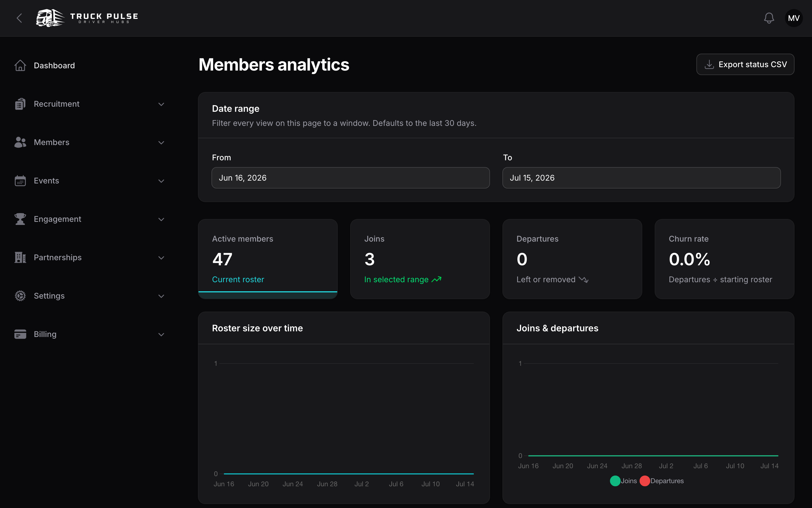Click the Joins & departures chart title
This screenshot has width=812, height=508.
click(x=557, y=328)
